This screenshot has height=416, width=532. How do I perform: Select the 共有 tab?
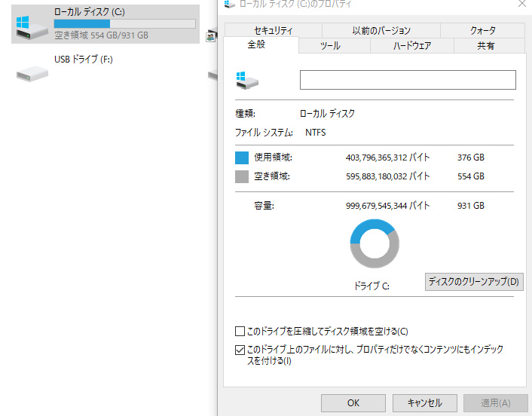(486, 46)
